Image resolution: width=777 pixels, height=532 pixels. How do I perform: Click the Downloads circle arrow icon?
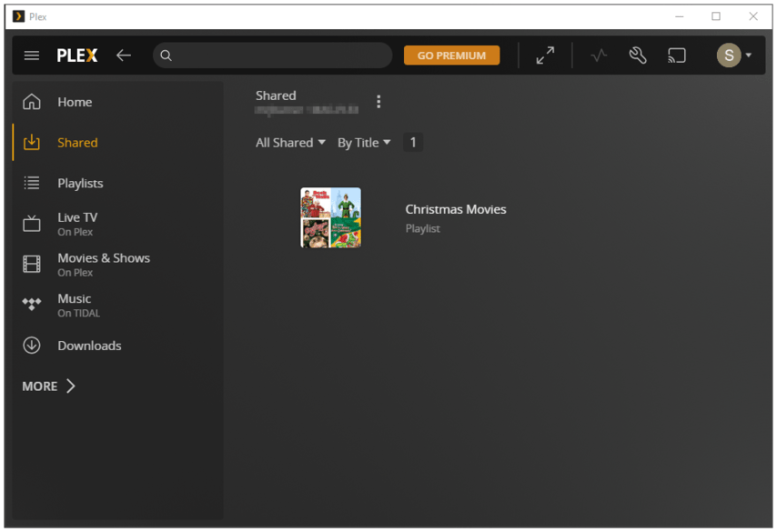[32, 346]
